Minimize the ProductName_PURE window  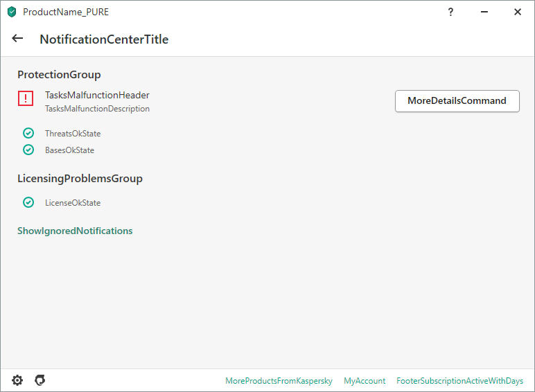tap(484, 12)
